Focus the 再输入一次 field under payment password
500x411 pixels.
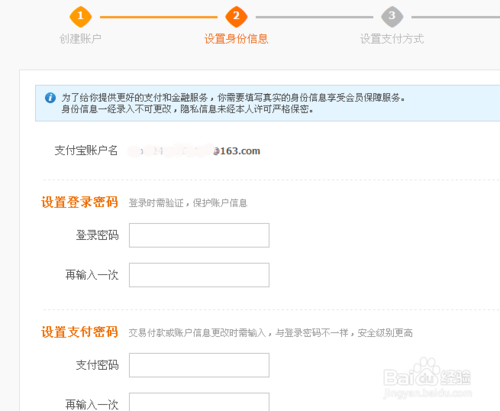point(199,402)
